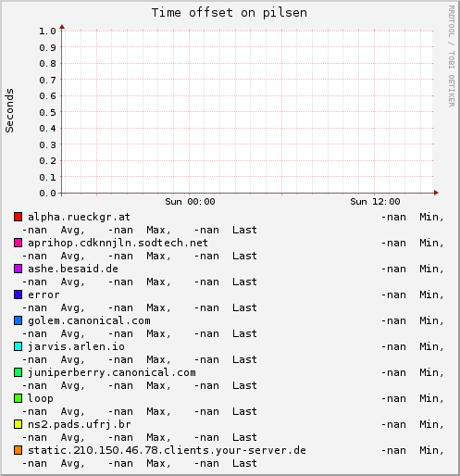Click the cyan jarvis.arlen.io legend swatch
The image size is (460, 476).
18,346
